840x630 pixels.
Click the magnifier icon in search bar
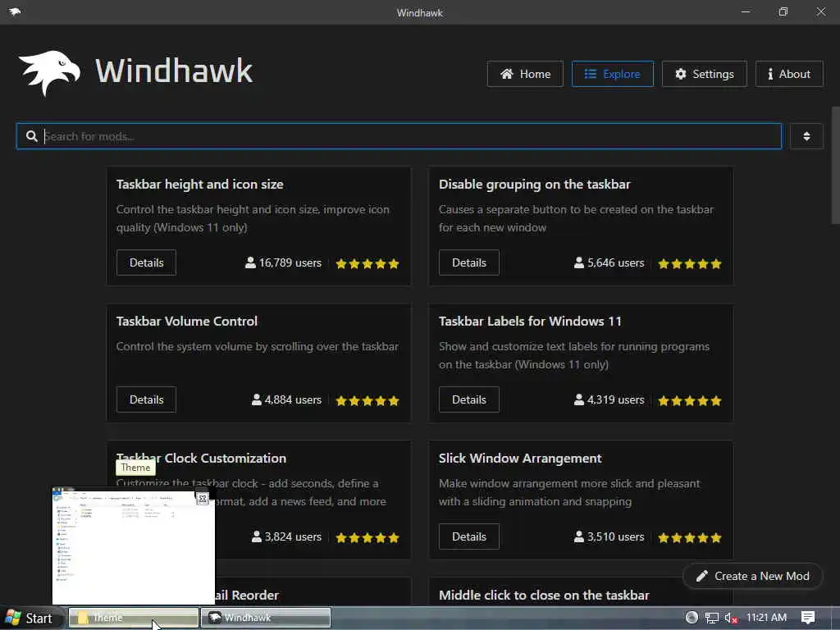32,136
